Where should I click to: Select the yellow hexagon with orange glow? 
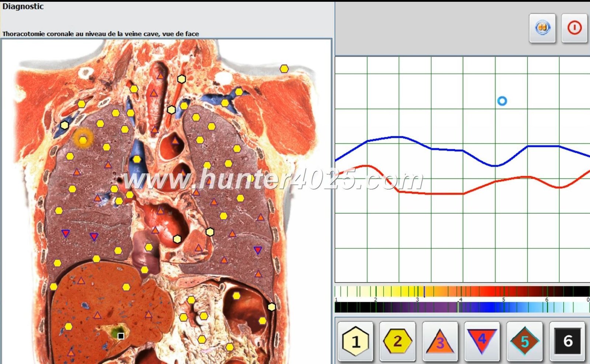point(83,139)
